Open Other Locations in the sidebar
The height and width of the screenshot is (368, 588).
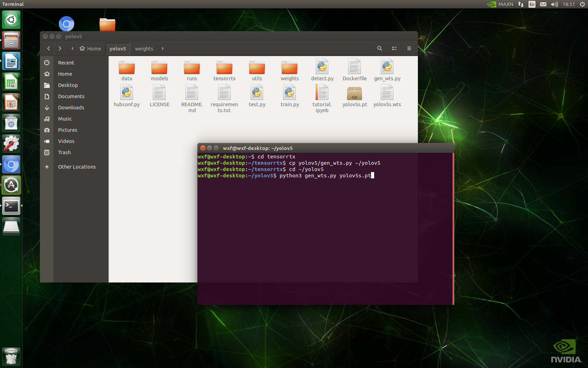tap(77, 166)
